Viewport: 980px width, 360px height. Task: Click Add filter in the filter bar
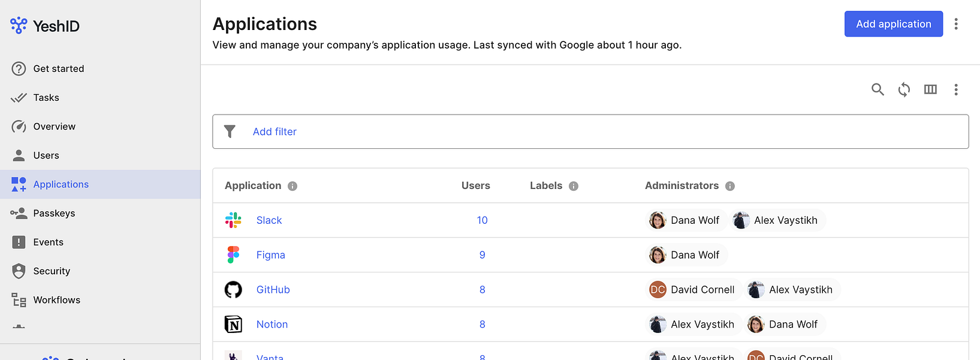[x=275, y=131]
